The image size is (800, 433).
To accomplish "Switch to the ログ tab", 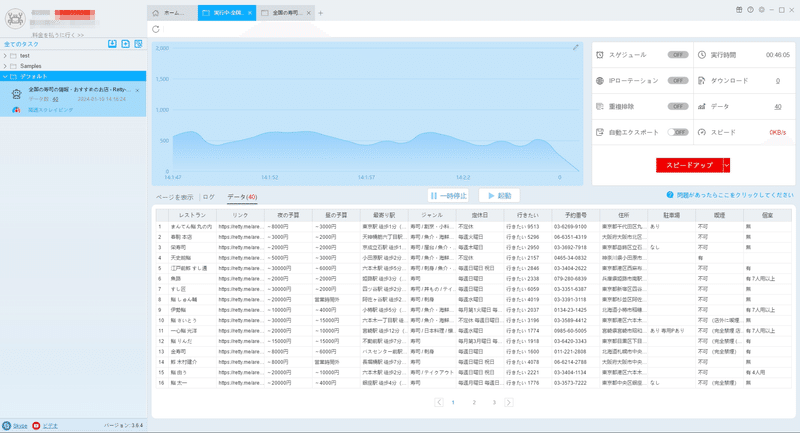I will click(x=209, y=197).
